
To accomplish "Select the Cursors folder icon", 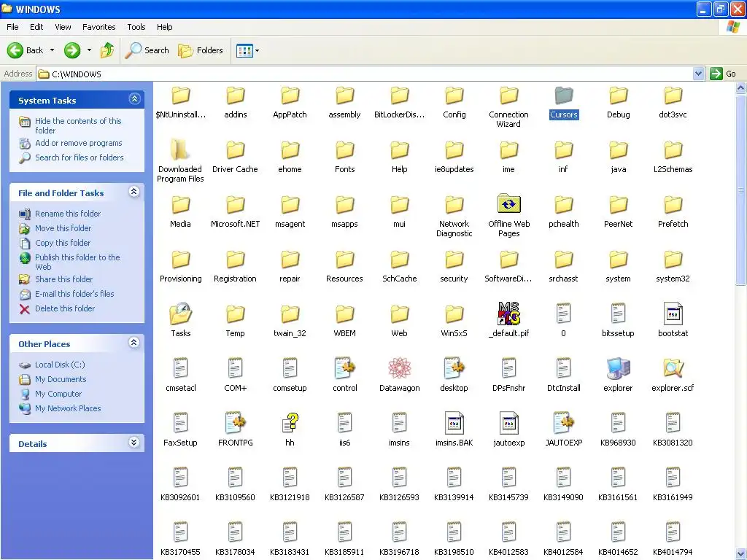I will tap(564, 96).
